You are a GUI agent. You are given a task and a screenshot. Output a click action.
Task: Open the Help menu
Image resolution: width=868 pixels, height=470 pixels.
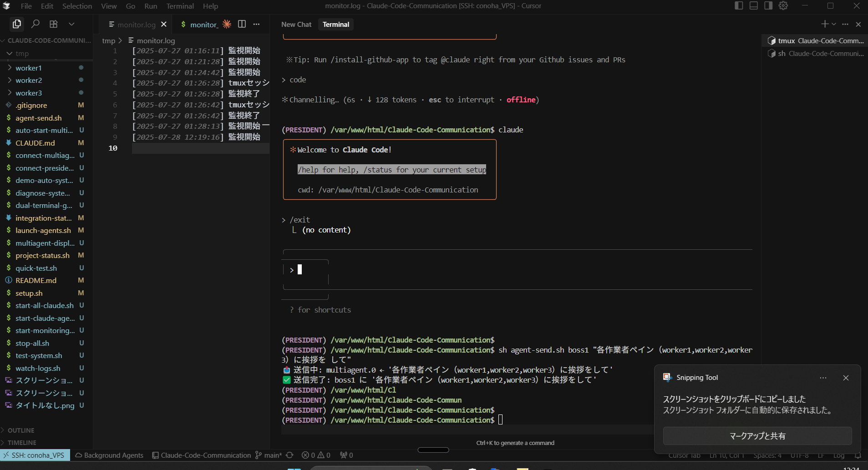[210, 6]
